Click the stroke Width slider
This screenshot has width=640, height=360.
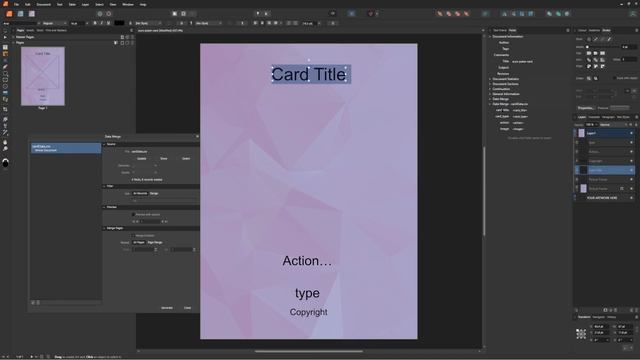pos(603,47)
